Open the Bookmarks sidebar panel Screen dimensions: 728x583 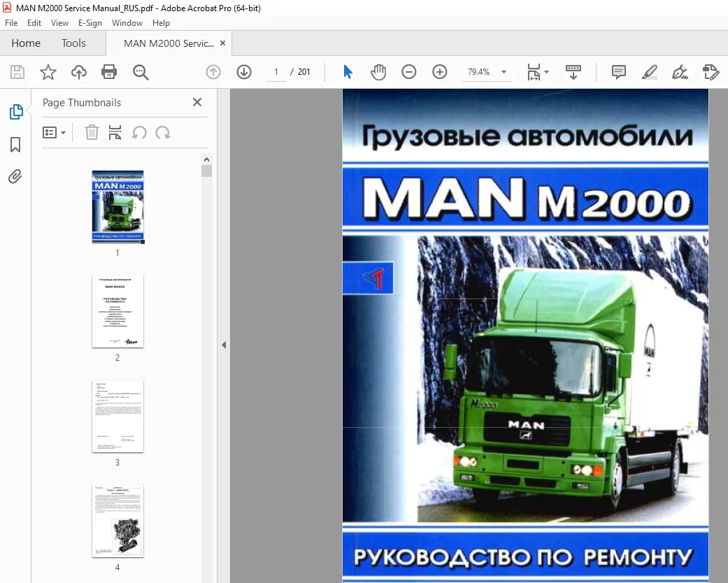[x=15, y=145]
